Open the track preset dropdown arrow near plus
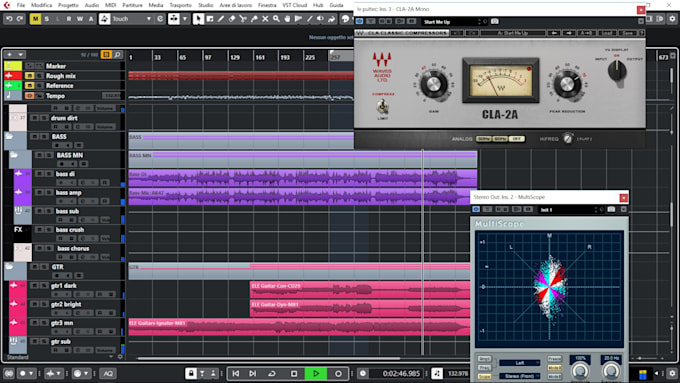The height and width of the screenshot is (383, 680). click(x=20, y=55)
